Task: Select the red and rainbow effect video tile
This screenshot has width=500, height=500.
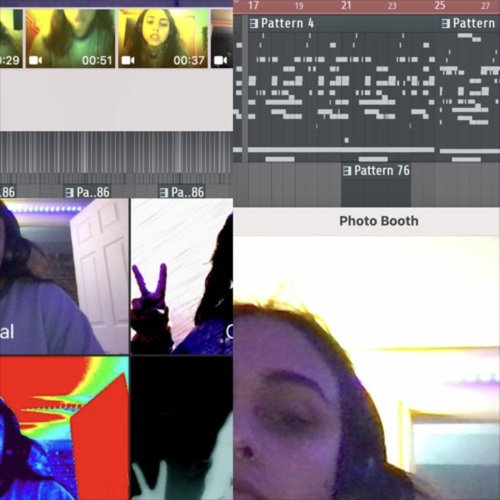Action: point(64,428)
